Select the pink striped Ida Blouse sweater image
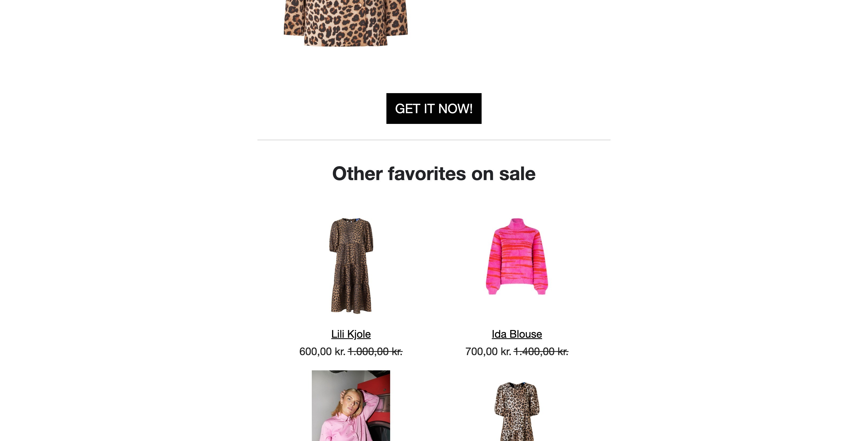 (517, 256)
